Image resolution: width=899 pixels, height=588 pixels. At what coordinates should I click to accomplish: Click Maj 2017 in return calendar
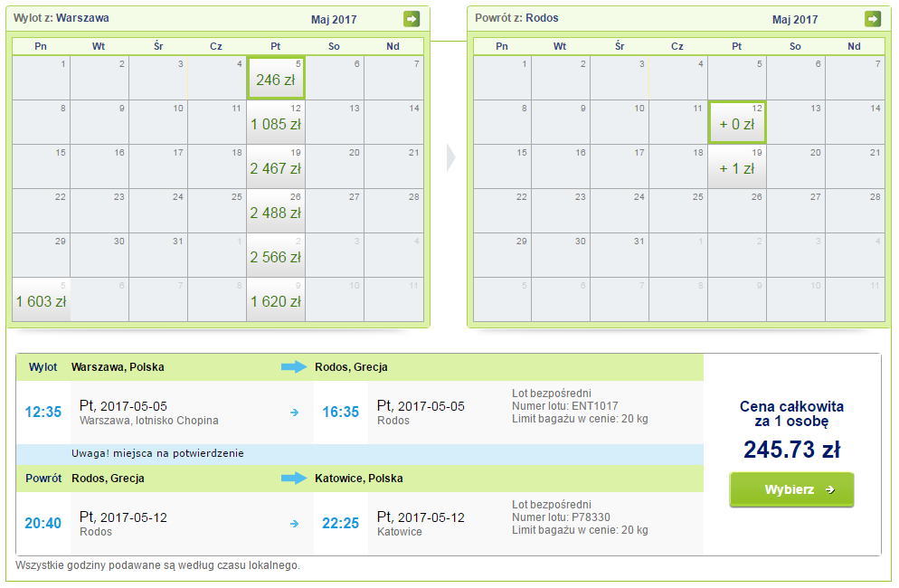click(x=795, y=20)
